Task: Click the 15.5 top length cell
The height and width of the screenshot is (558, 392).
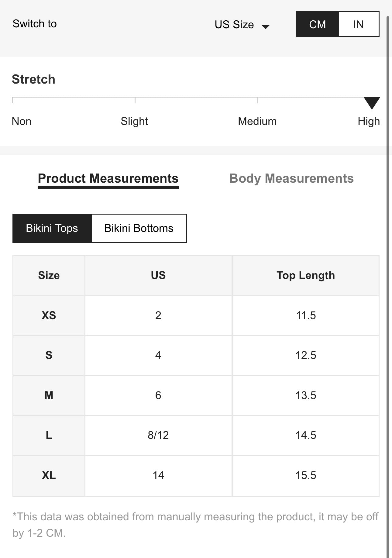Action: pos(306,475)
